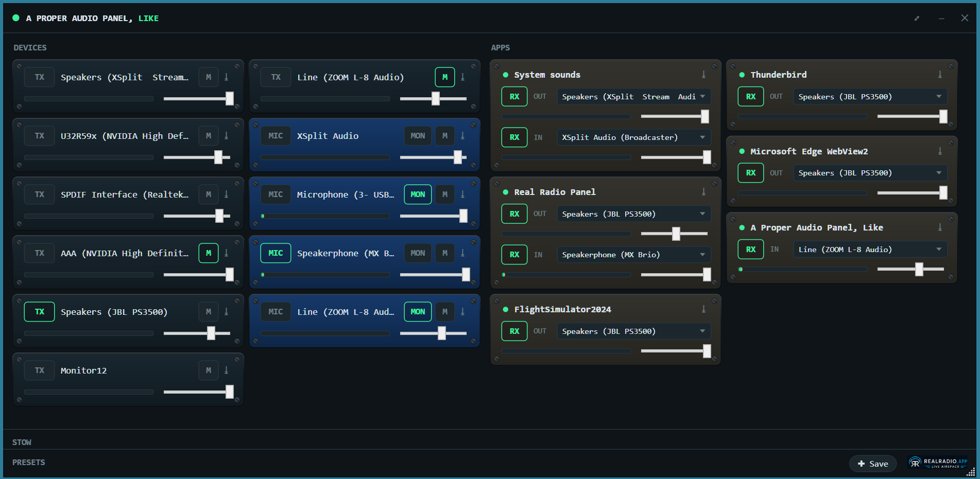Stow the Speakers (XSplit Stream) device card

pyautogui.click(x=226, y=77)
